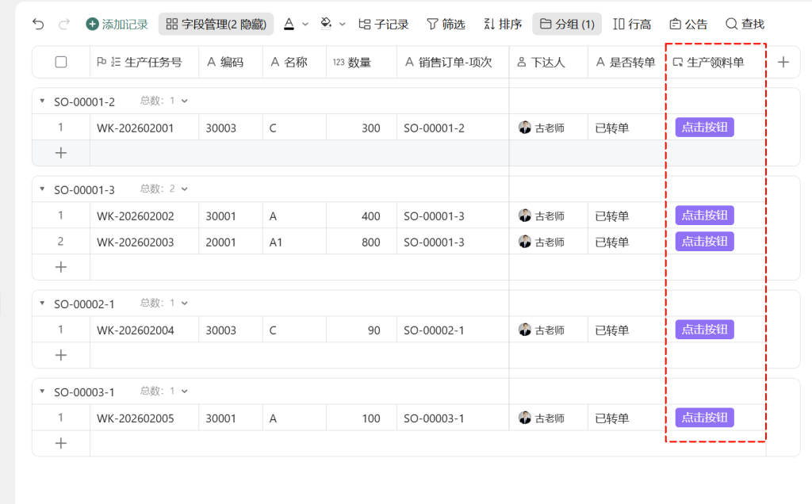Select the WK-202602003 task number cell
This screenshot has width=812, height=504.
(x=144, y=242)
